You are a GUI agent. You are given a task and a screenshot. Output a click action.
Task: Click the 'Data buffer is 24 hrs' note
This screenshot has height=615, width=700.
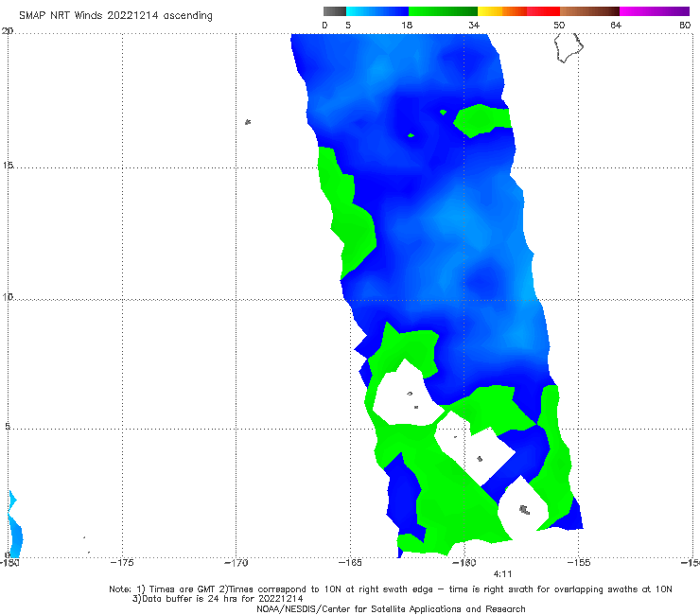[x=218, y=599]
